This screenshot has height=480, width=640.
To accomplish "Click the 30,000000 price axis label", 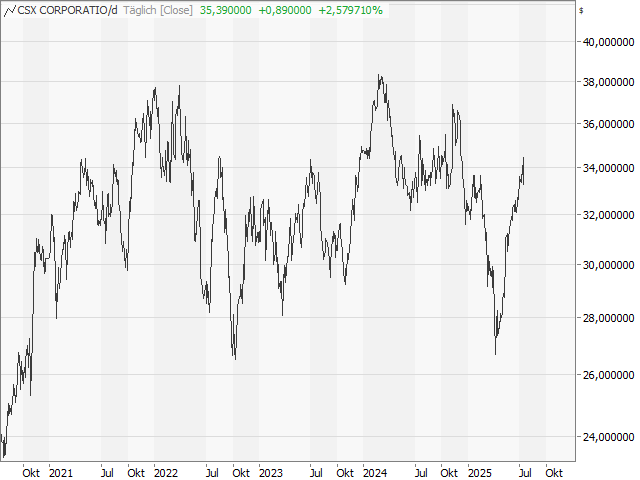I will click(x=609, y=265).
